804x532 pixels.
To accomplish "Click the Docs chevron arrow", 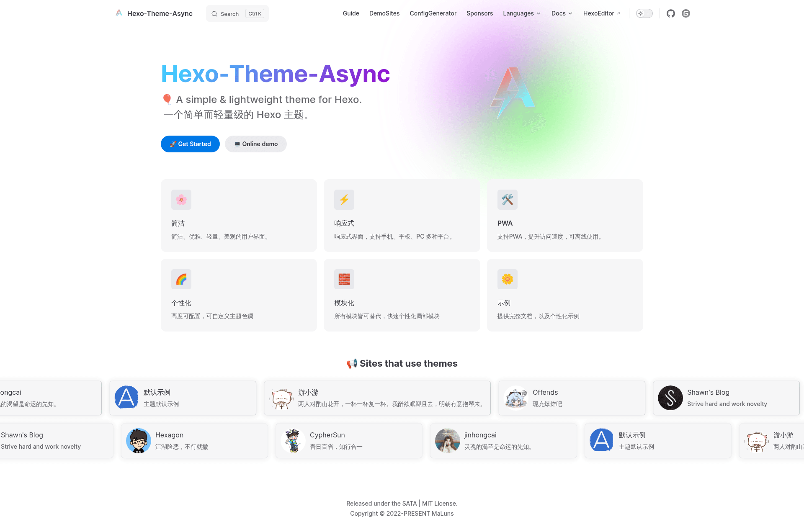I will [x=570, y=13].
